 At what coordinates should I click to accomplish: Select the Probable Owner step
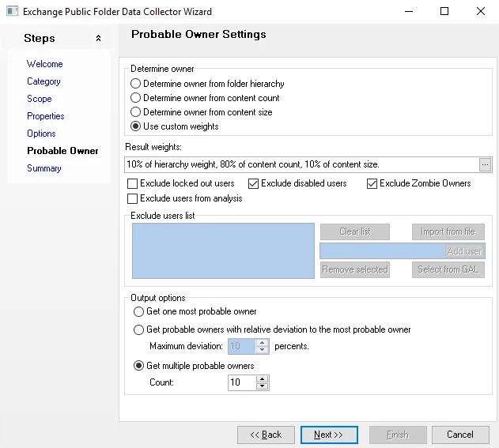pos(62,151)
